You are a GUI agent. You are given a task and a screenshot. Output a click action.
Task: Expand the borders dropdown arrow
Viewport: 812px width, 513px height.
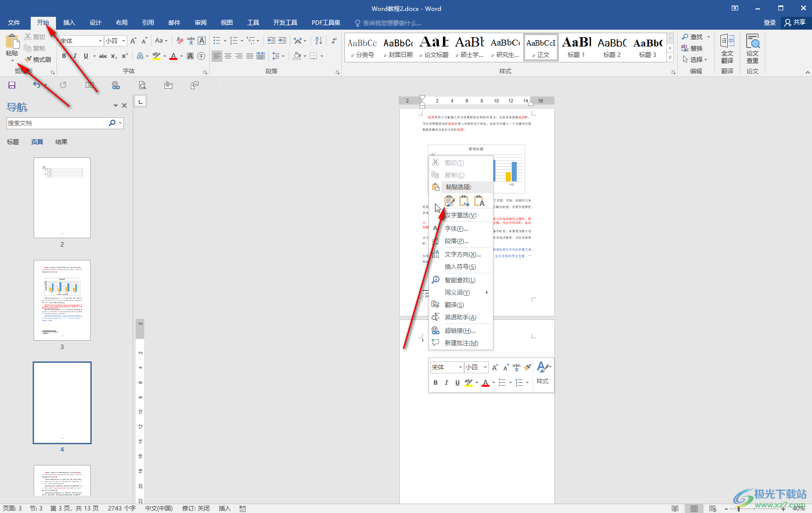point(322,56)
